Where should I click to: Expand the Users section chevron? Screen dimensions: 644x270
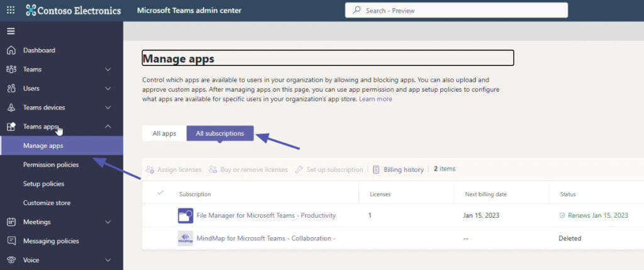click(108, 88)
